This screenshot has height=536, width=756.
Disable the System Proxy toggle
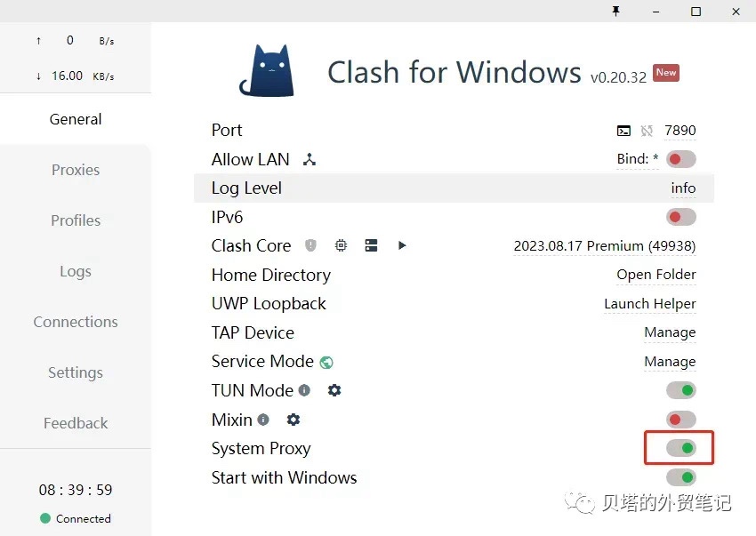(681, 448)
